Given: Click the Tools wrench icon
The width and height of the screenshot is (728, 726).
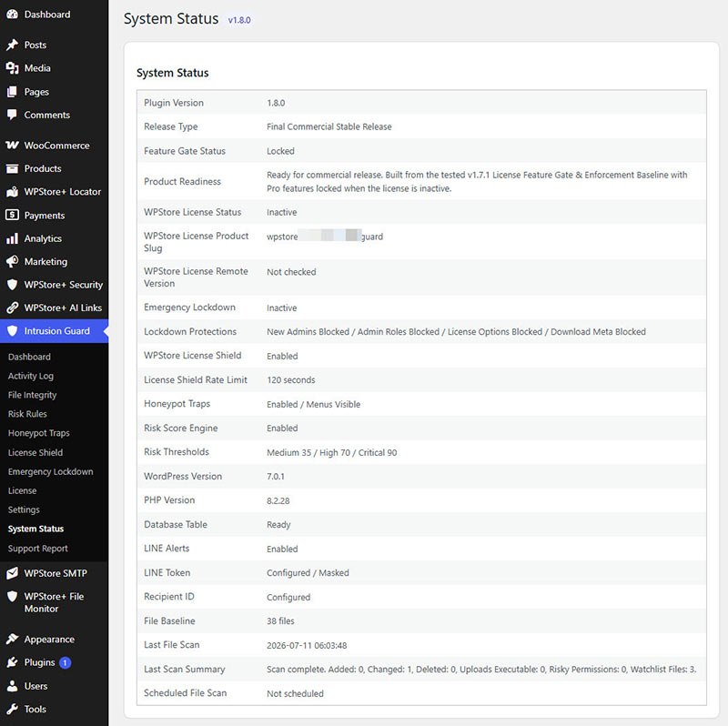Looking at the screenshot, I should tap(12, 710).
